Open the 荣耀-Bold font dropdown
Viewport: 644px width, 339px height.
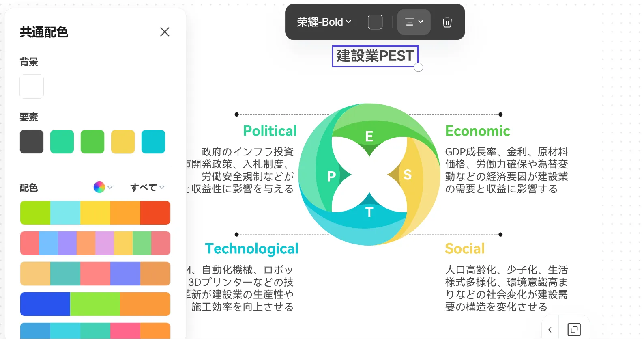pos(324,22)
